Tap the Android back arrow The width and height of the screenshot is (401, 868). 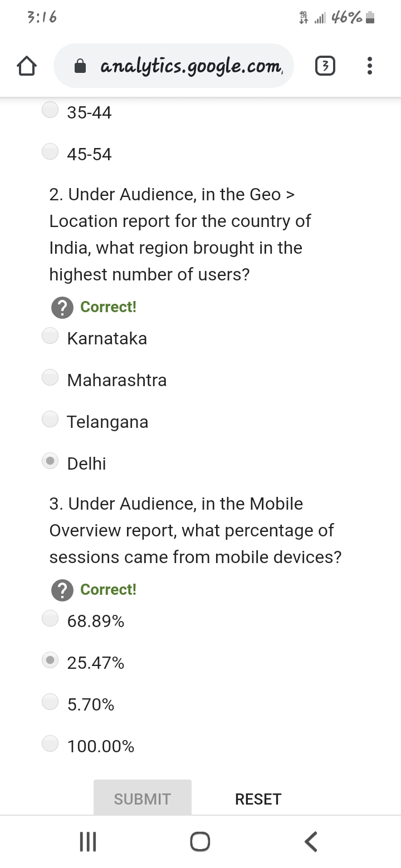(x=311, y=841)
